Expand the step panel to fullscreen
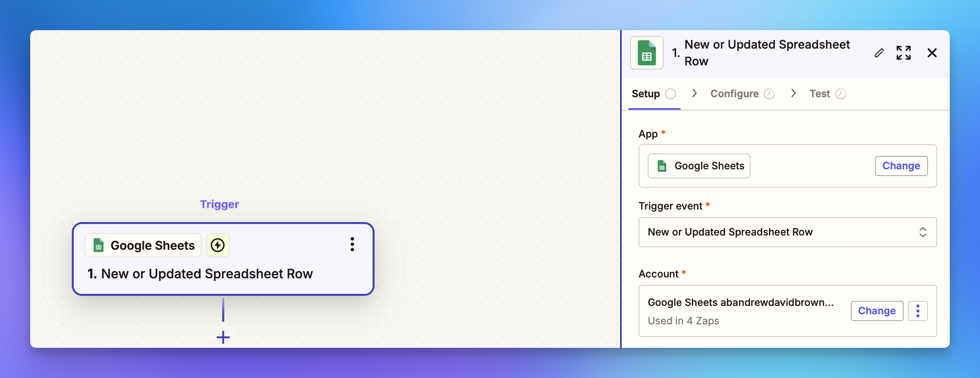Image resolution: width=980 pixels, height=378 pixels. [x=904, y=53]
